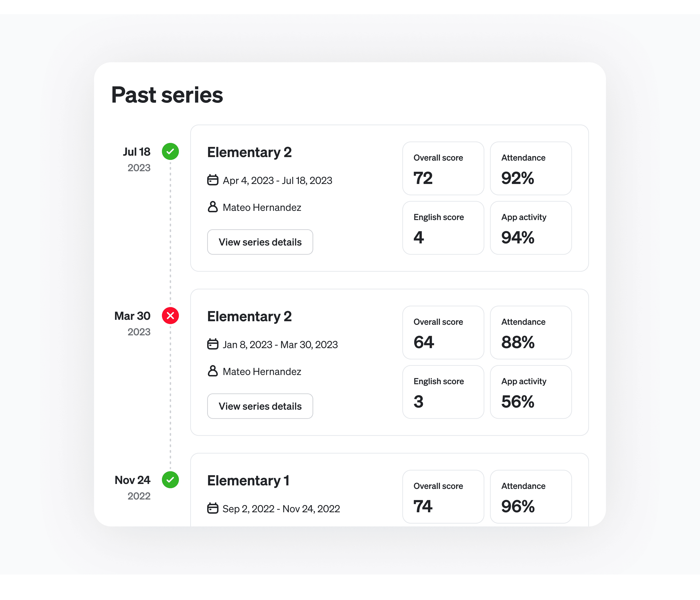Click the green checkmark for Jul 18
Viewport: 700px width, 600px height.
170,151
